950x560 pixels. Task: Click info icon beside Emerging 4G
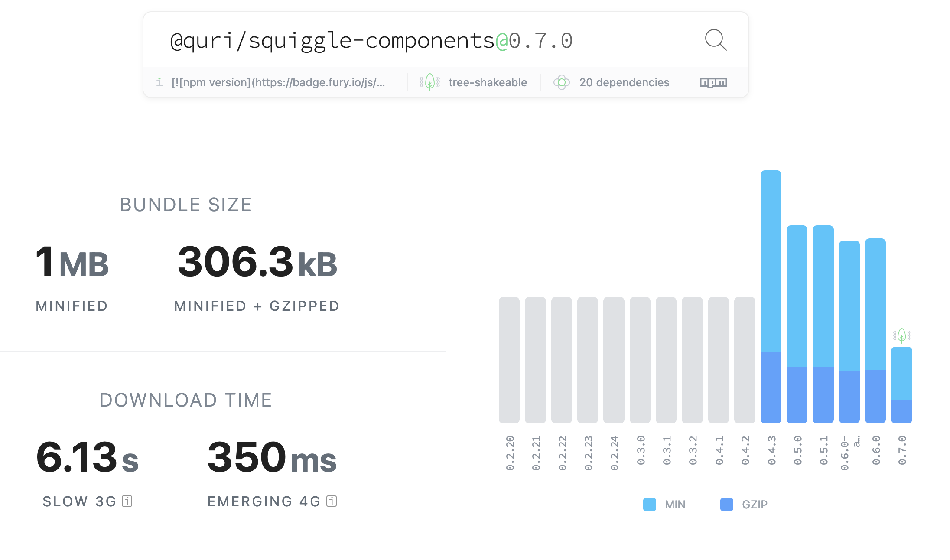pyautogui.click(x=332, y=501)
